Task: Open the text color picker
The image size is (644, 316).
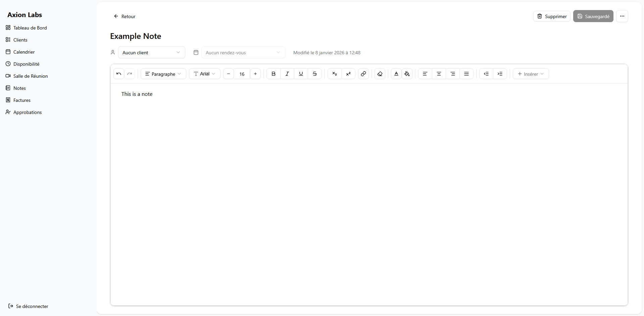Action: click(x=396, y=74)
